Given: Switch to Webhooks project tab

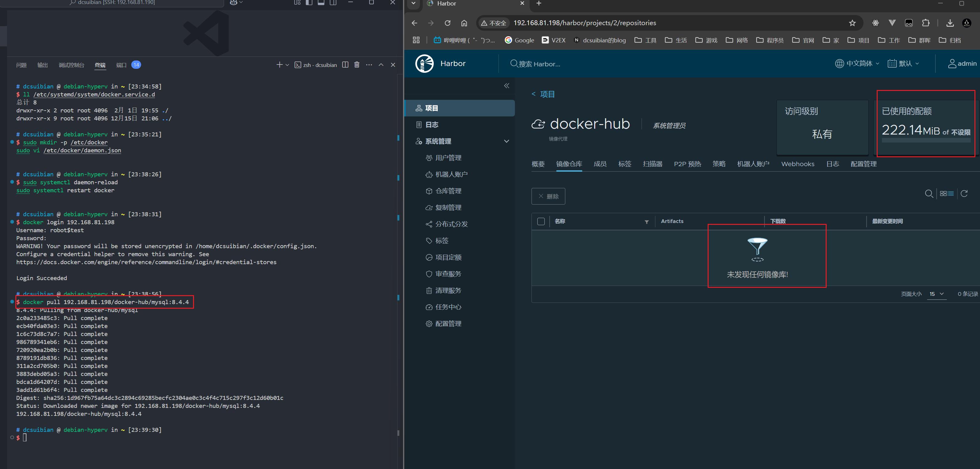Looking at the screenshot, I should pyautogui.click(x=798, y=164).
